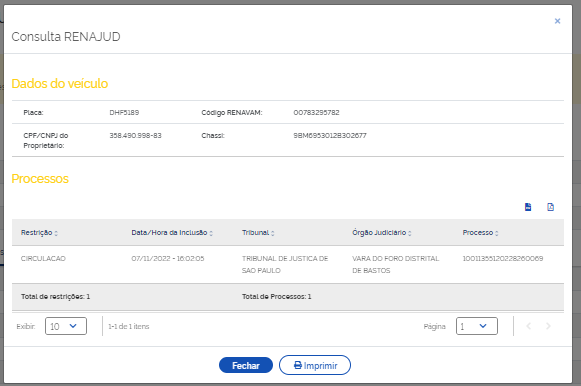Image resolution: width=581 pixels, height=386 pixels.
Task: Click the chassis number value
Action: (330, 136)
